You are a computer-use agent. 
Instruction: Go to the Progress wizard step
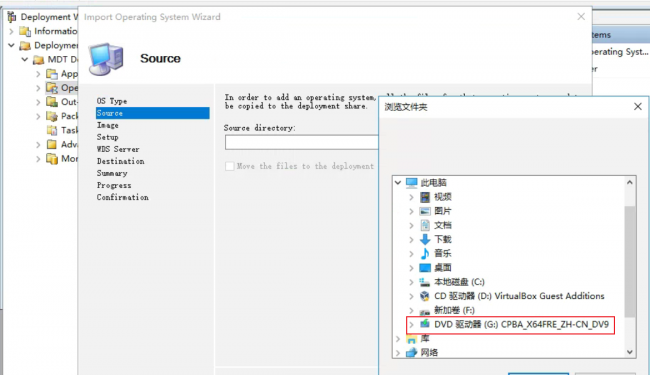tap(114, 185)
